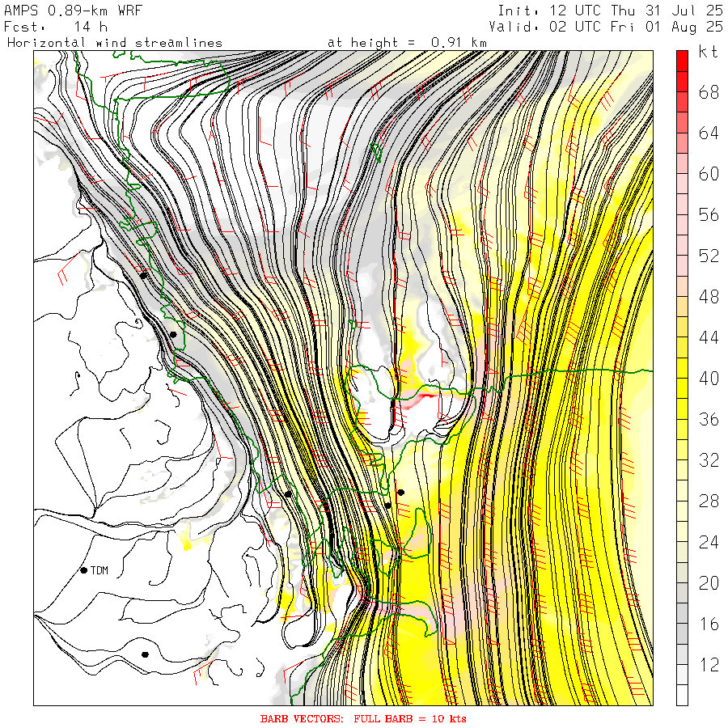Image resolution: width=728 pixels, height=728 pixels.
Task: Click the 'TDM' station label on map
Action: pyautogui.click(x=99, y=570)
